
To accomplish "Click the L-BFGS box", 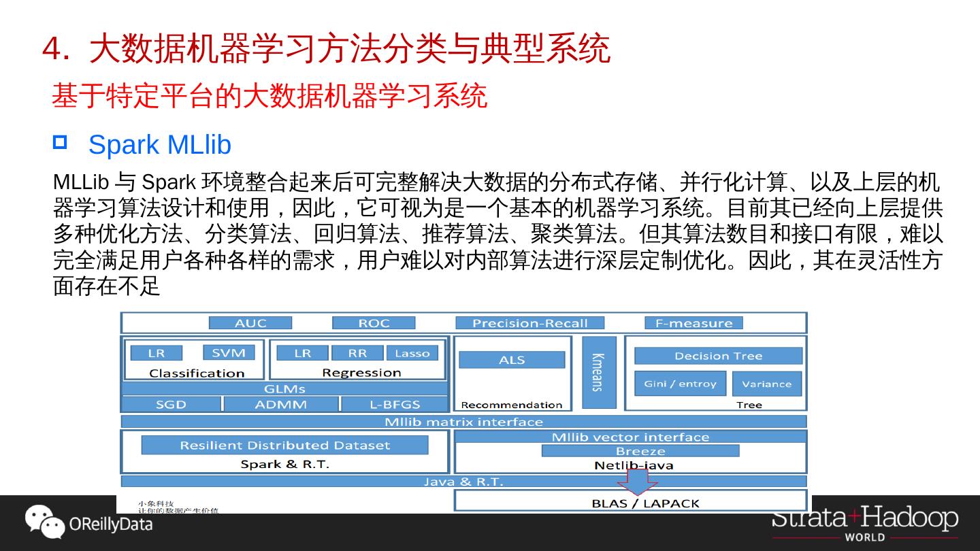I will click(395, 404).
